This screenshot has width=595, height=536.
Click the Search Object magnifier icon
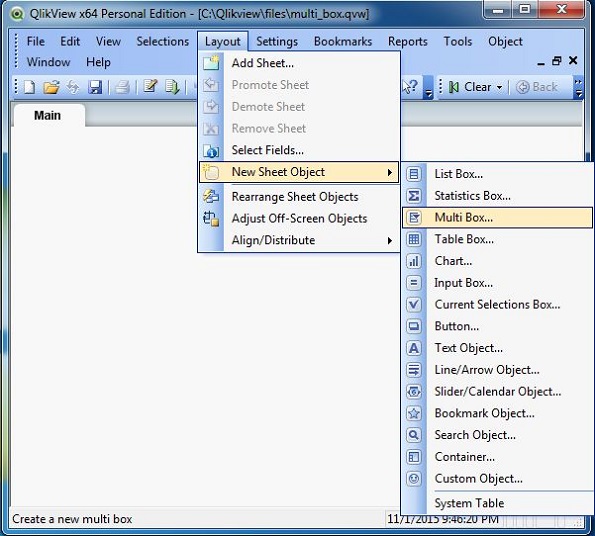[414, 435]
